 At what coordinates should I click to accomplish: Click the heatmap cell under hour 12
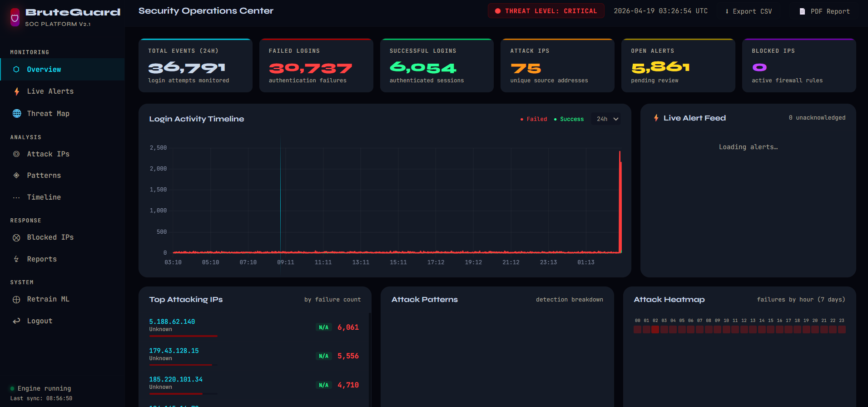pyautogui.click(x=744, y=330)
